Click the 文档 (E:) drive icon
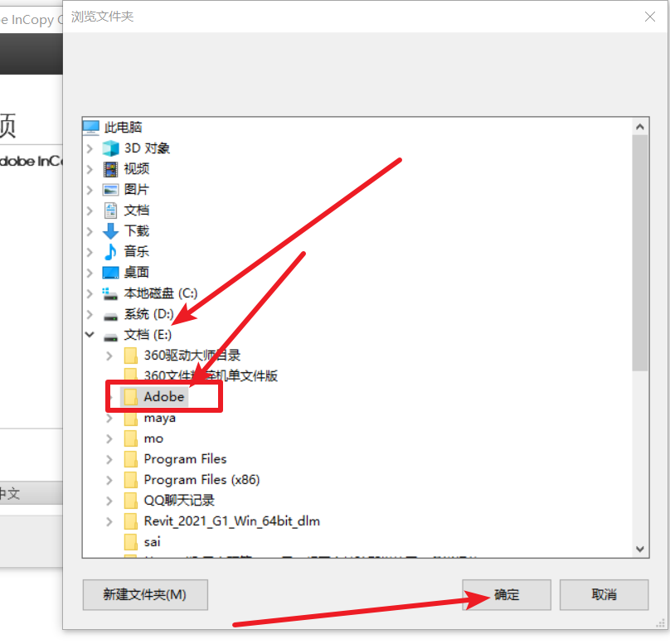This screenshot has height=644, width=670. click(x=110, y=337)
